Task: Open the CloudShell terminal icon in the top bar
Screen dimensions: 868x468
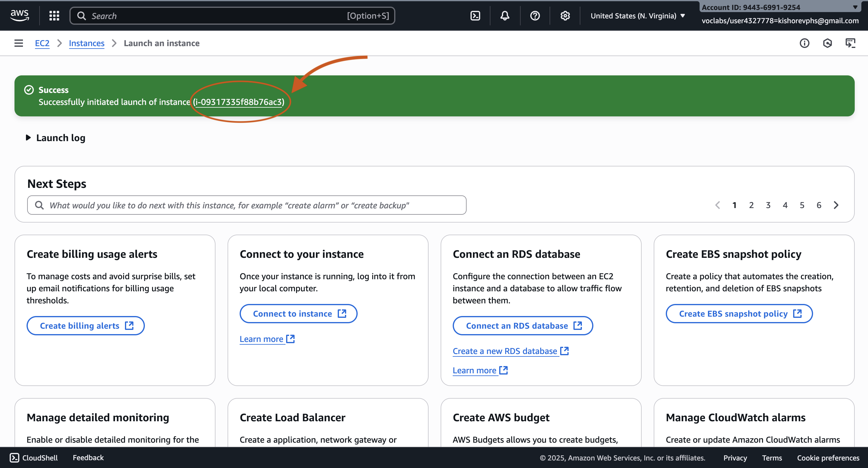Action: click(x=475, y=15)
